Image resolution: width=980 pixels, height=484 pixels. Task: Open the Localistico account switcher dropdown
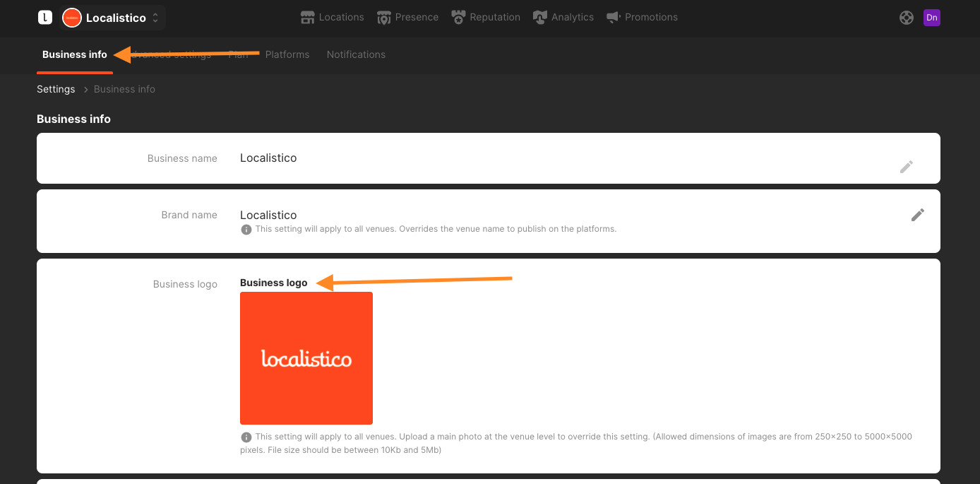pos(113,18)
